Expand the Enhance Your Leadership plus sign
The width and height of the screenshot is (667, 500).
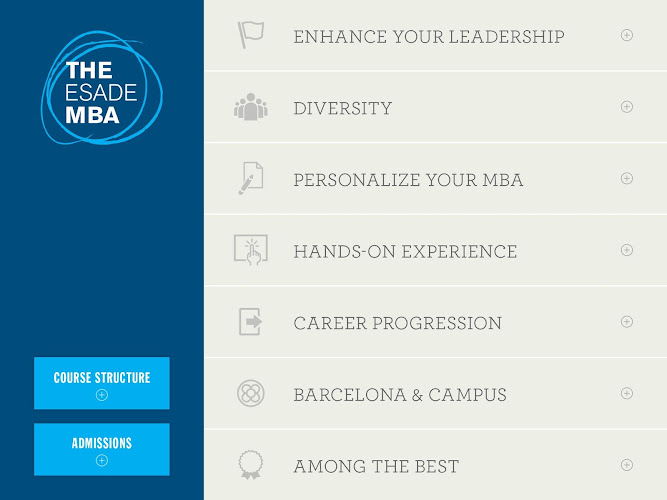[x=627, y=35]
